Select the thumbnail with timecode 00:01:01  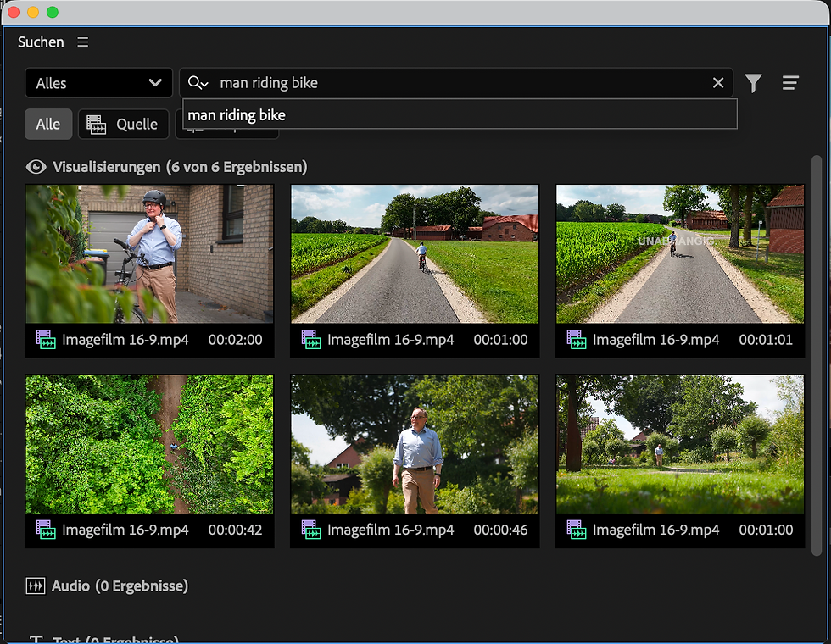(x=680, y=253)
